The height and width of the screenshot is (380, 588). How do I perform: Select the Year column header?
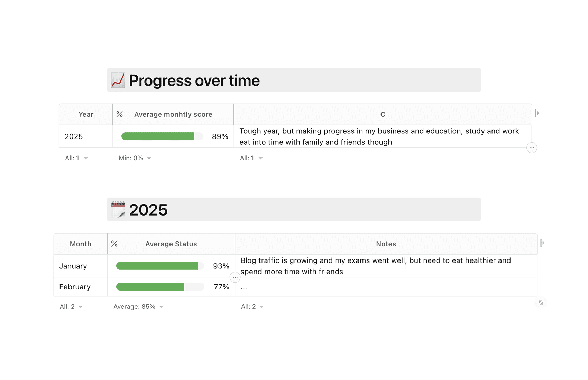tap(86, 114)
